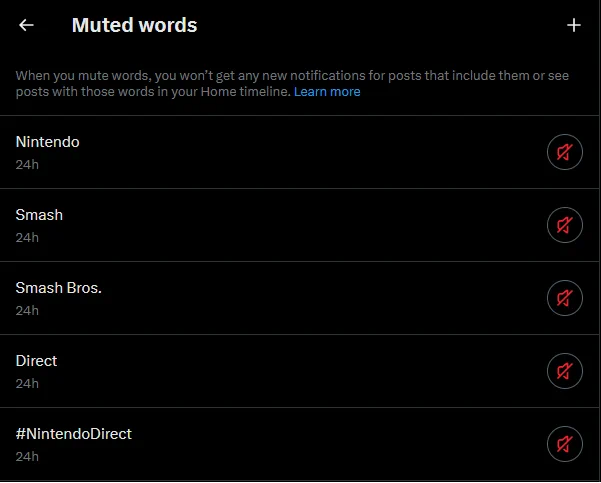Open the Direct muted entry

[299, 371]
